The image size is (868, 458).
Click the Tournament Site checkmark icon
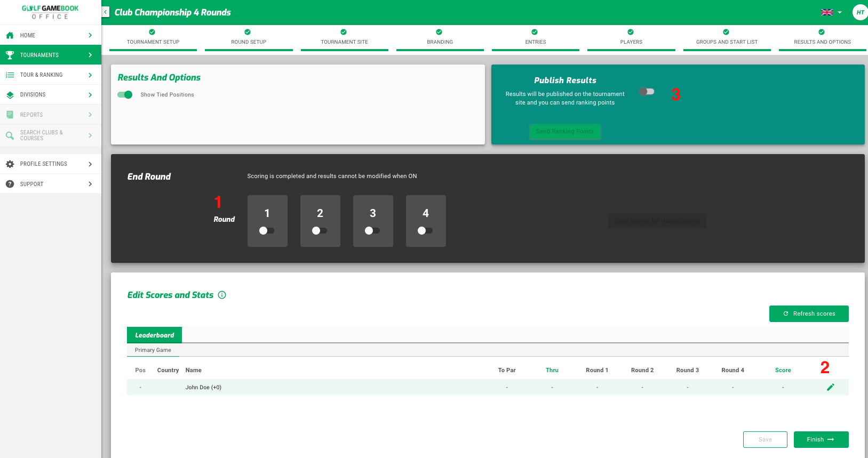tap(344, 32)
